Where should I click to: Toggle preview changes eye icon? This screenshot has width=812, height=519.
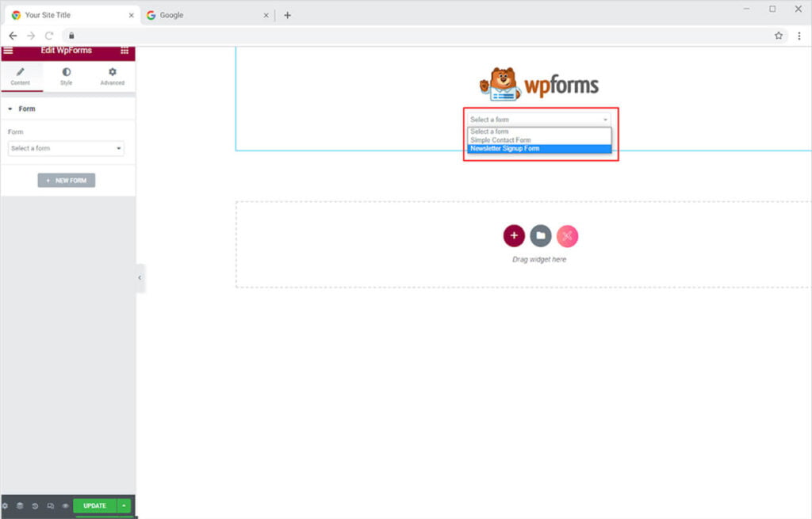[65, 506]
